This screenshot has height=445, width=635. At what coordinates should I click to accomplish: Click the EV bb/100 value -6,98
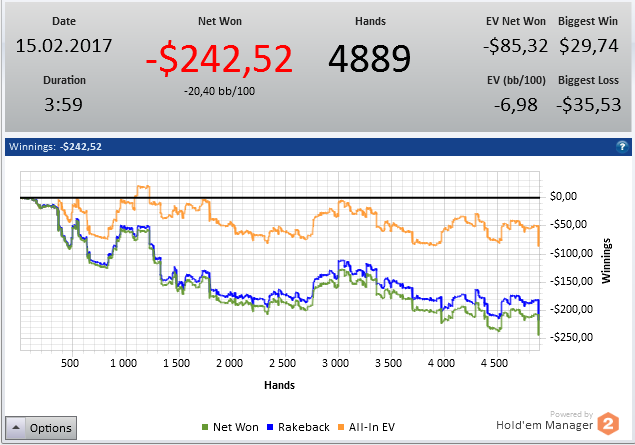(x=516, y=105)
